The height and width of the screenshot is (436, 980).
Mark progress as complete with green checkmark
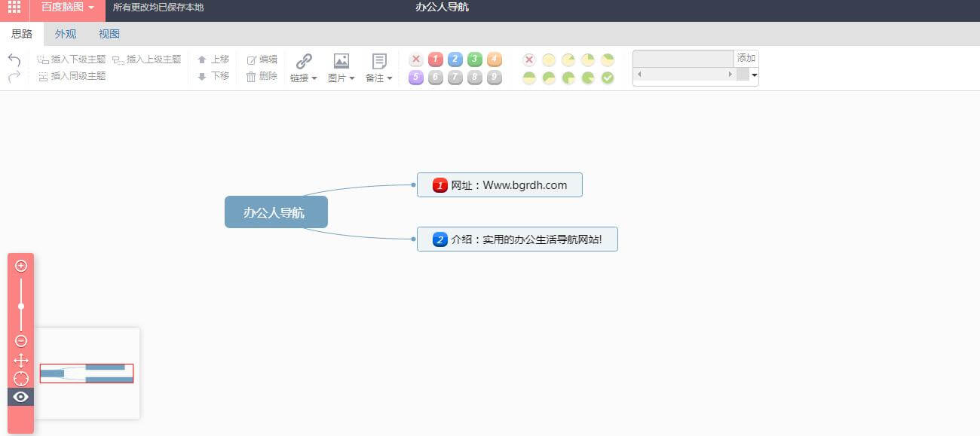[x=608, y=78]
